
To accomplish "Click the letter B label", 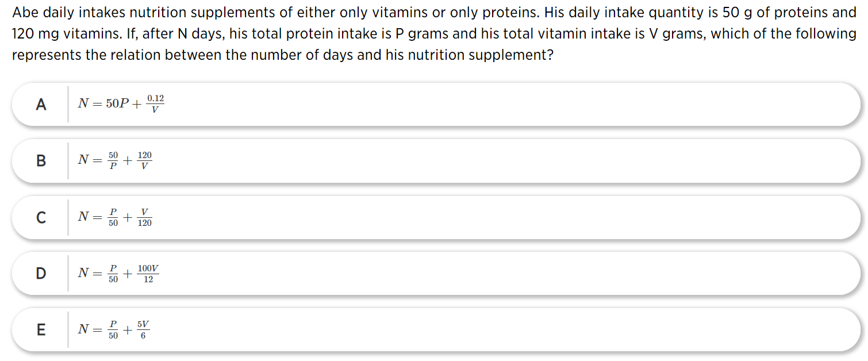I will (x=41, y=161).
